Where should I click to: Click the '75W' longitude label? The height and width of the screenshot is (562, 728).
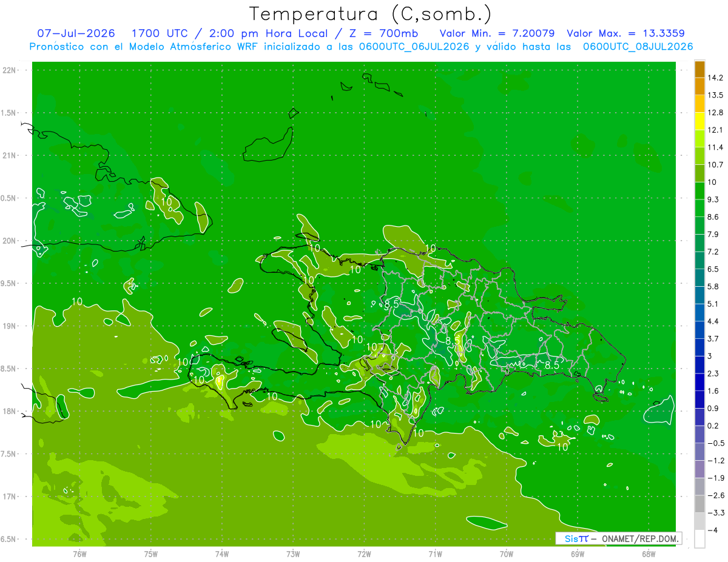[x=150, y=554]
